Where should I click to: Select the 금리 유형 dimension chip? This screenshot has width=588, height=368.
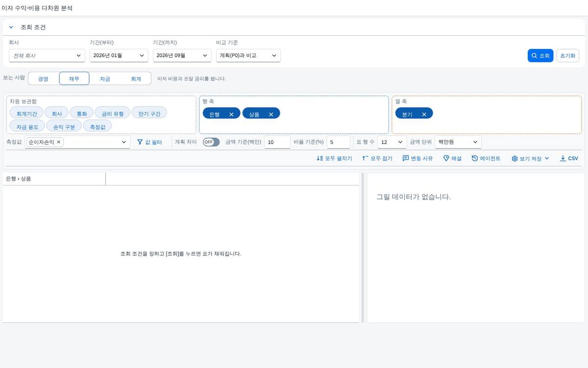113,113
